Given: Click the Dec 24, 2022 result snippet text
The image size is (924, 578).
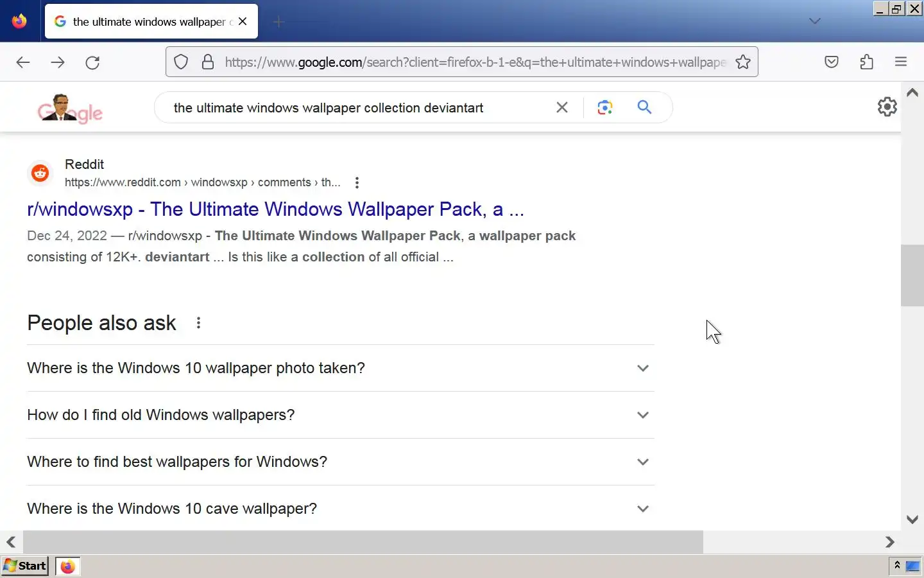Looking at the screenshot, I should tap(302, 247).
